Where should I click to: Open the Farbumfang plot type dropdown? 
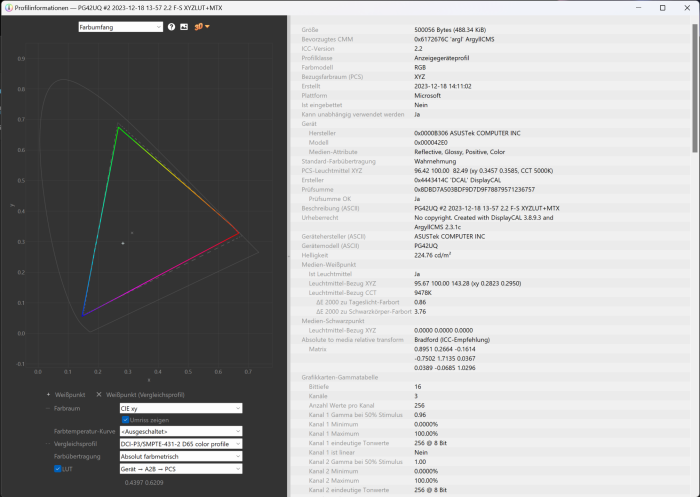click(121, 27)
